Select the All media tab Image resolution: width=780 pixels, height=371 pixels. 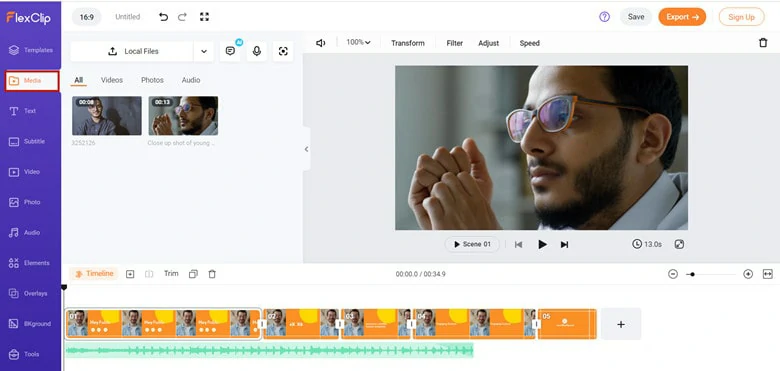[x=79, y=80]
